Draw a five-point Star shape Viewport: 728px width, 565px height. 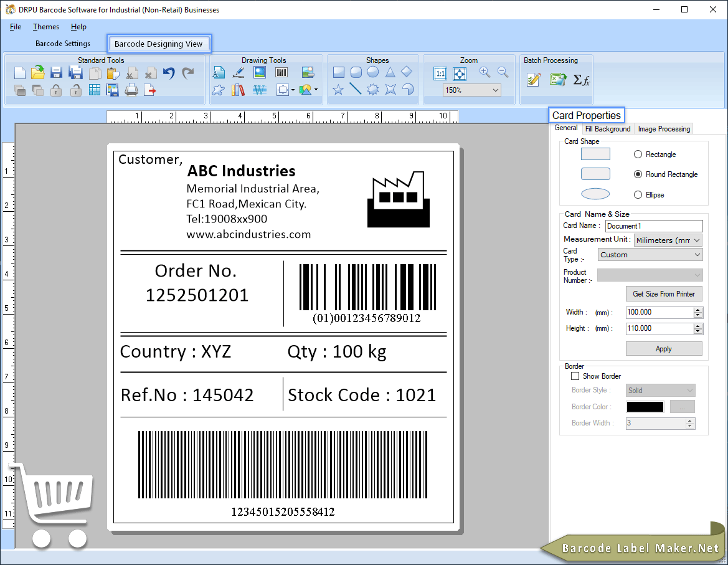pyautogui.click(x=338, y=89)
